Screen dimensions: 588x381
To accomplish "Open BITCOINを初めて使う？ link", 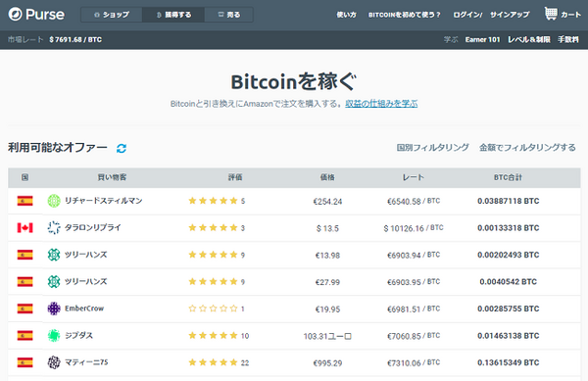I will pyautogui.click(x=404, y=15).
